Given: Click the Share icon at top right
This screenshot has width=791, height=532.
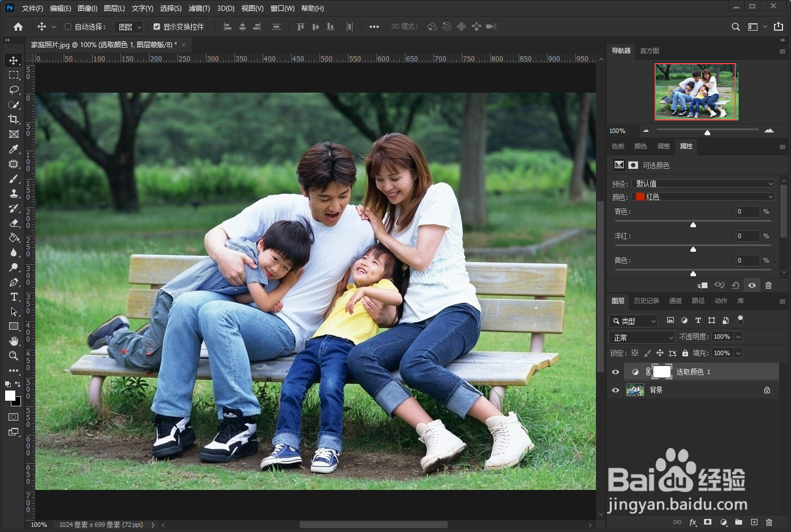Looking at the screenshot, I should 778,27.
